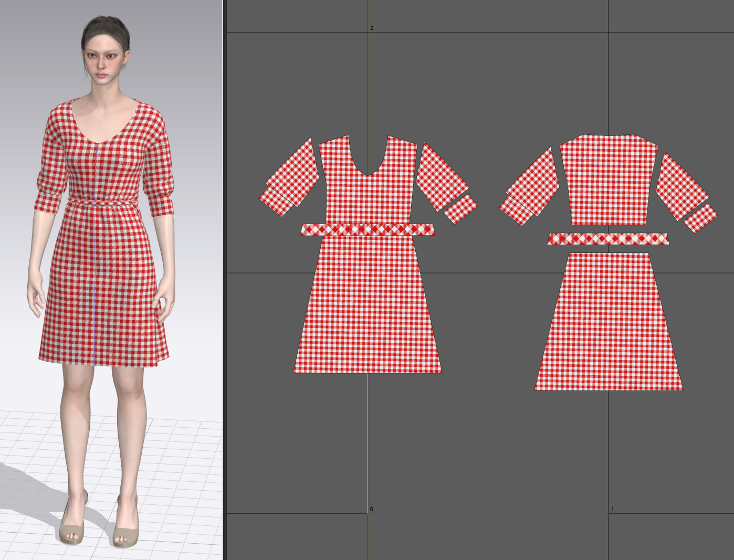Select the cuff right of the V-neck bodice
This screenshot has height=560, width=734.
[x=460, y=208]
